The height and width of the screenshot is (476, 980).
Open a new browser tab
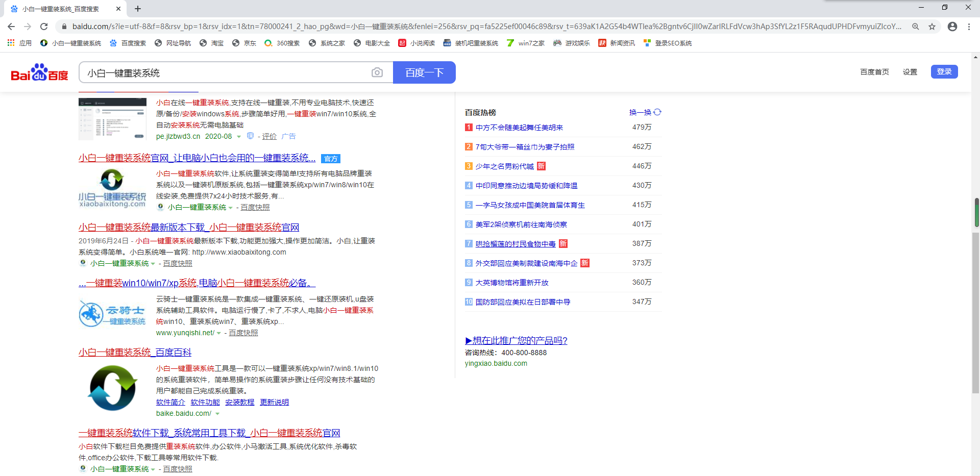[138, 9]
